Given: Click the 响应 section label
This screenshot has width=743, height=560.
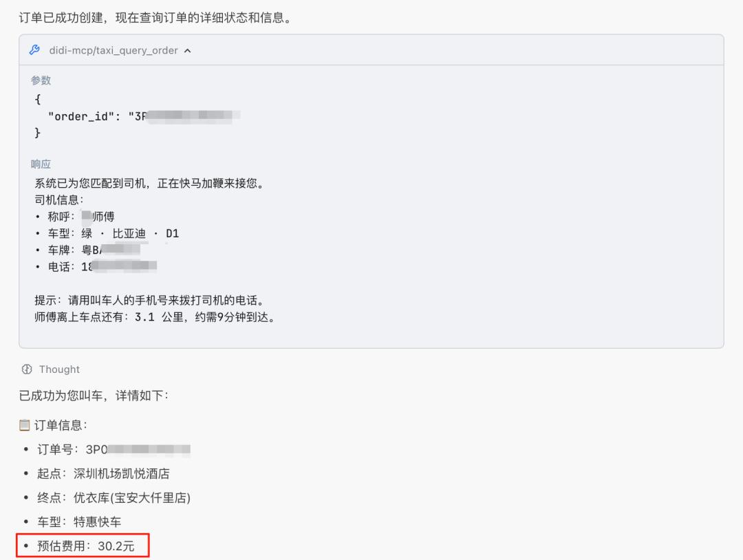Looking at the screenshot, I should point(41,164).
